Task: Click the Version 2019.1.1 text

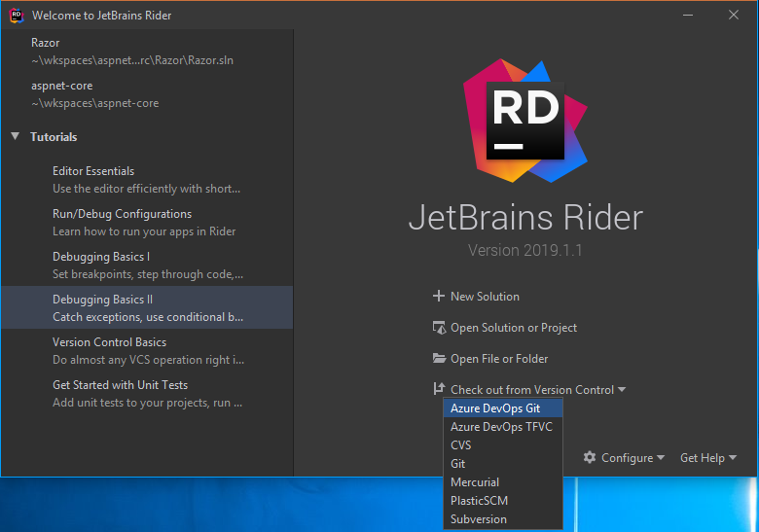Action: pyautogui.click(x=524, y=250)
